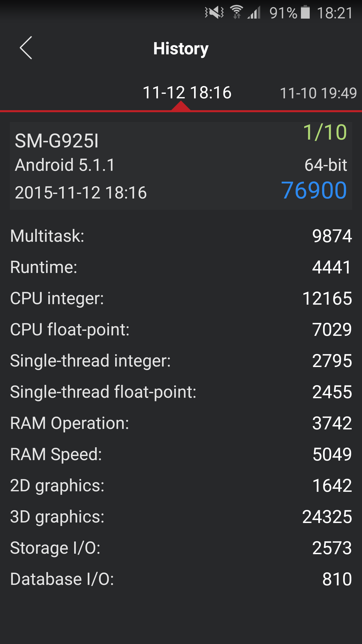Select the Storage I/O result row
This screenshot has height=644, width=362.
coord(181,548)
